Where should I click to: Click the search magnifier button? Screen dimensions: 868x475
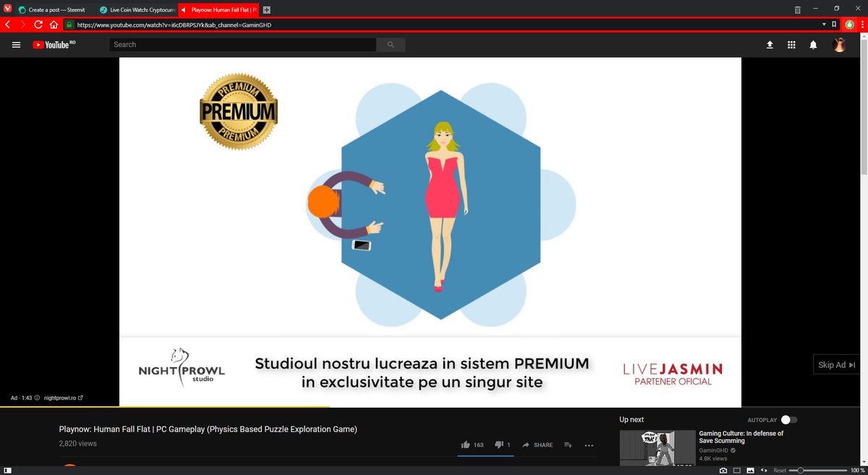coord(391,45)
